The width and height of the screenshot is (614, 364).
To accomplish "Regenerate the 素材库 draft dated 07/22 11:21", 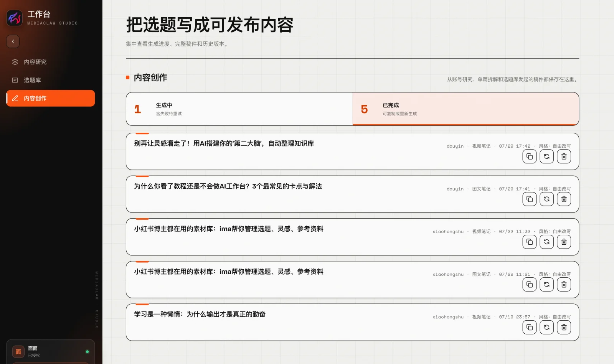I will click(547, 285).
